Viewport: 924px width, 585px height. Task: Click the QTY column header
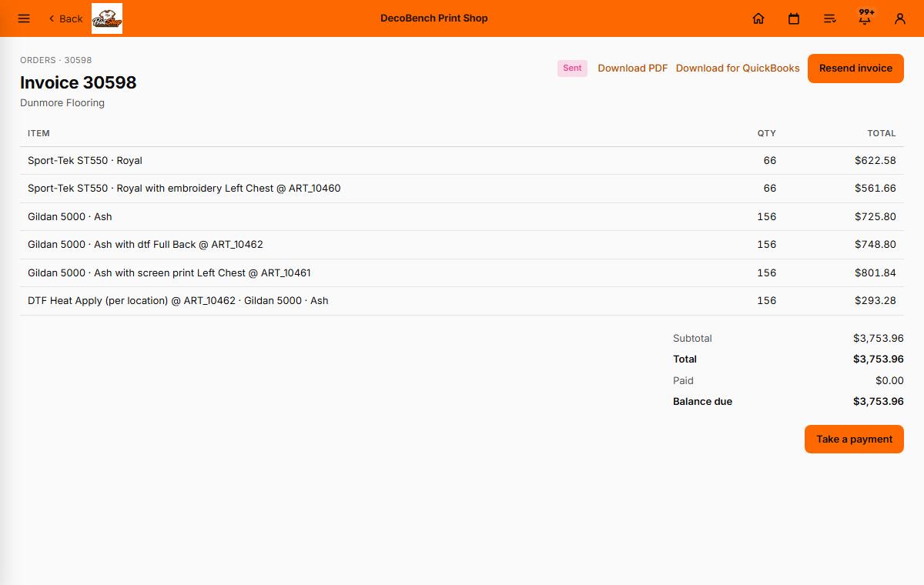[767, 133]
